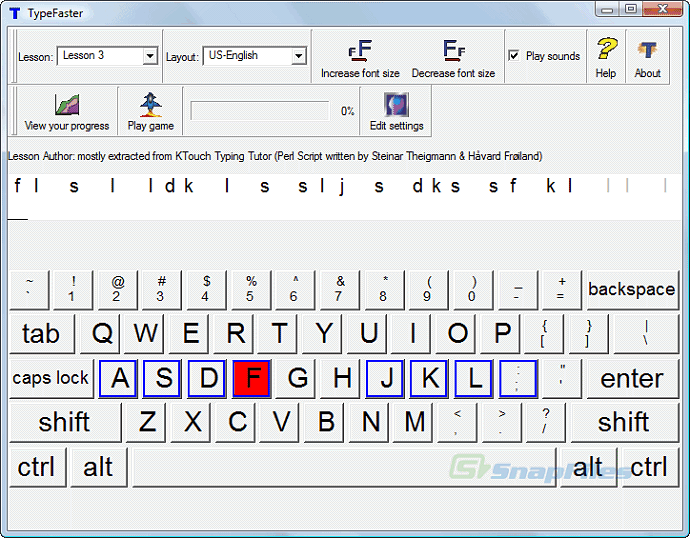Click the blue-outlined K key
This screenshot has width=690, height=538.
[429, 378]
